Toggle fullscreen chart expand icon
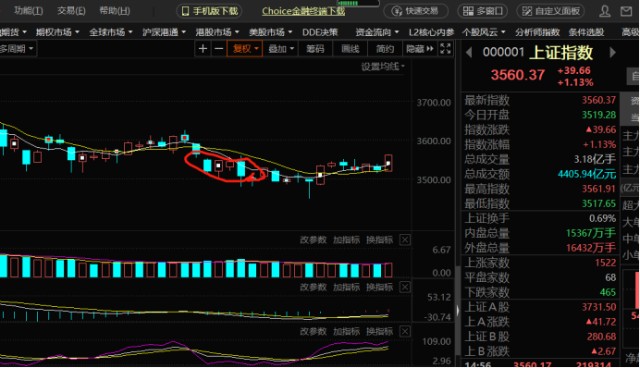 point(445,49)
